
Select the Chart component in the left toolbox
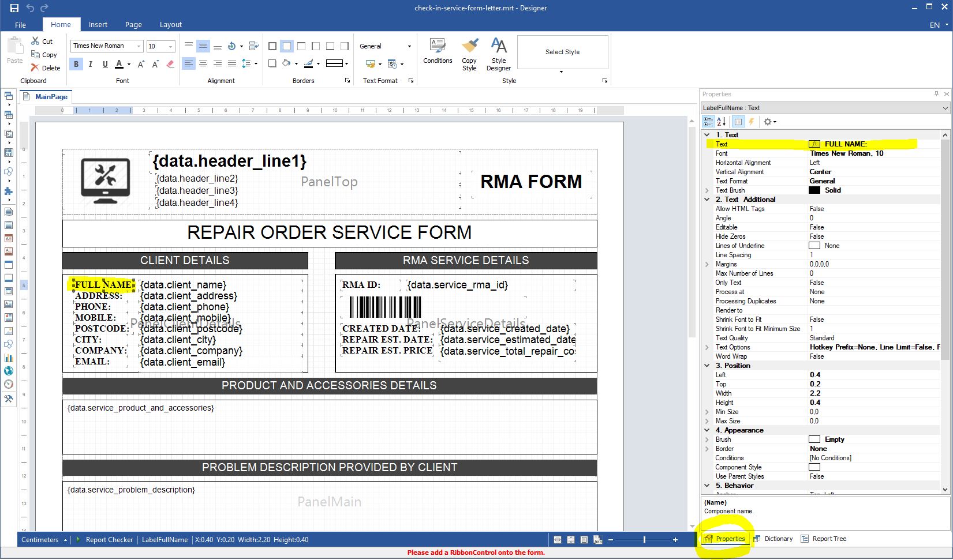[9, 358]
